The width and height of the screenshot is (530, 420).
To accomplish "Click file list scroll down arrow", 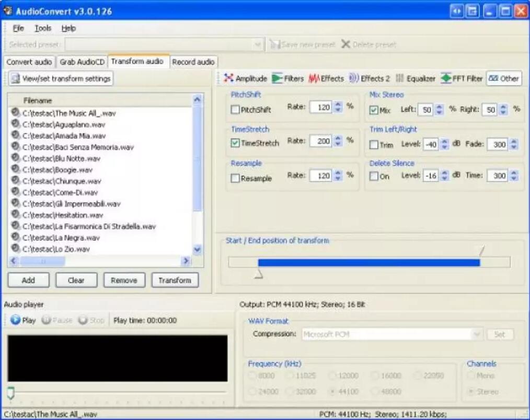I will pos(197,249).
